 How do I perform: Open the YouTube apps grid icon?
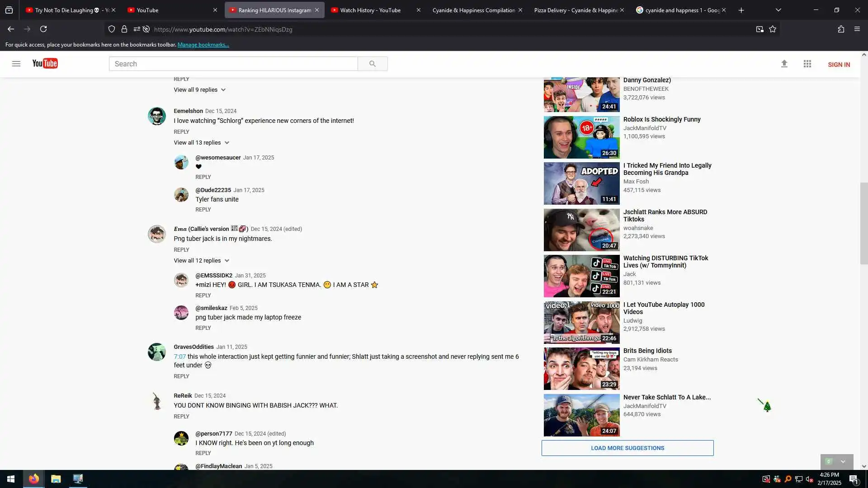click(807, 64)
